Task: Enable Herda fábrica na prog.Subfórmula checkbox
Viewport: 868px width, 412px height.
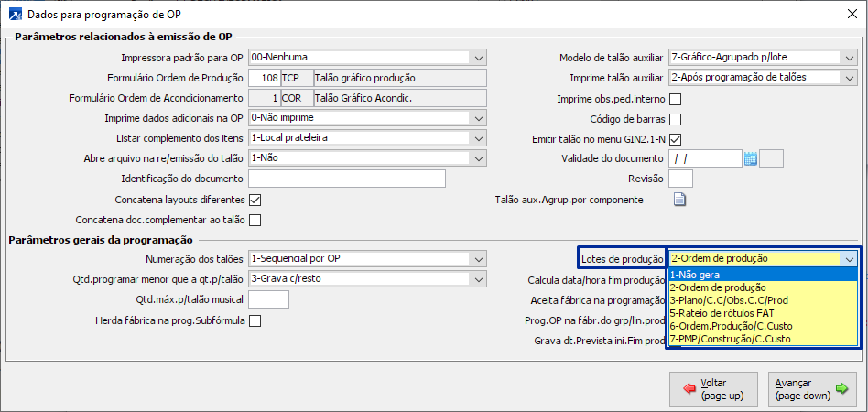Action: (255, 320)
